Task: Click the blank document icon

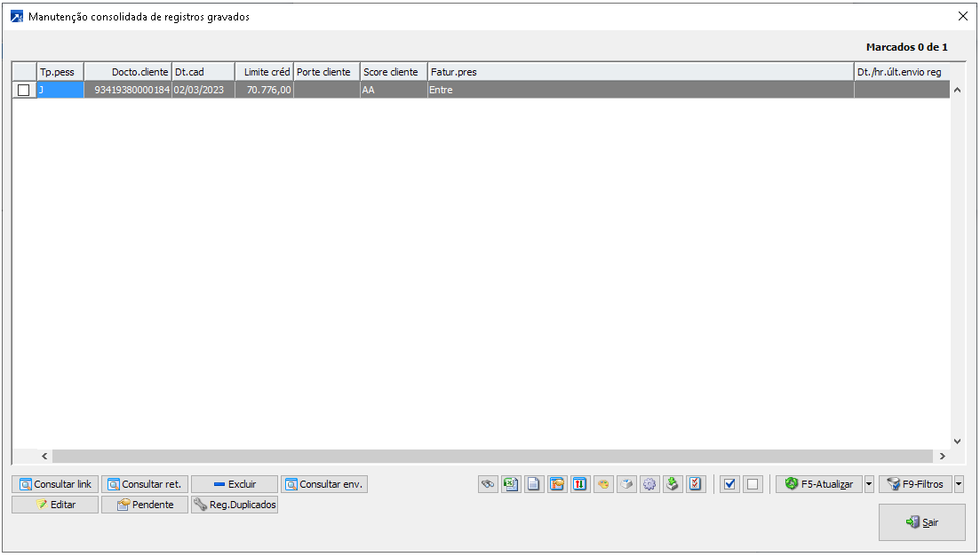Action: [534, 484]
